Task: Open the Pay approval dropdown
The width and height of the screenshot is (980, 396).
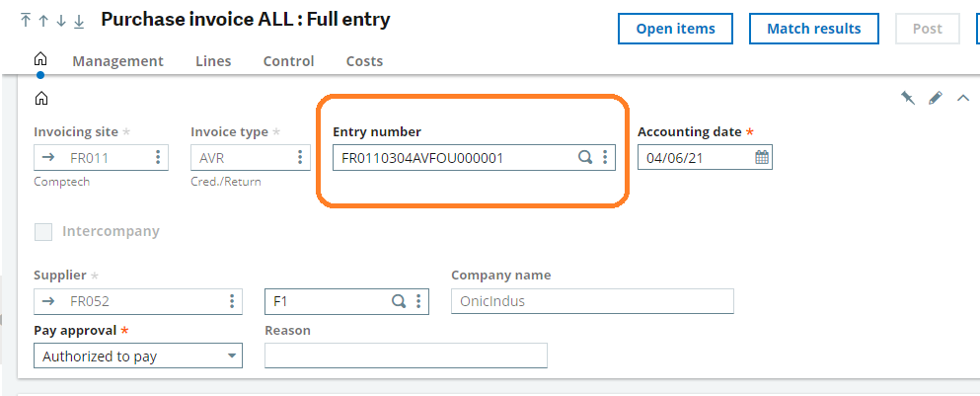Action: tap(138, 356)
